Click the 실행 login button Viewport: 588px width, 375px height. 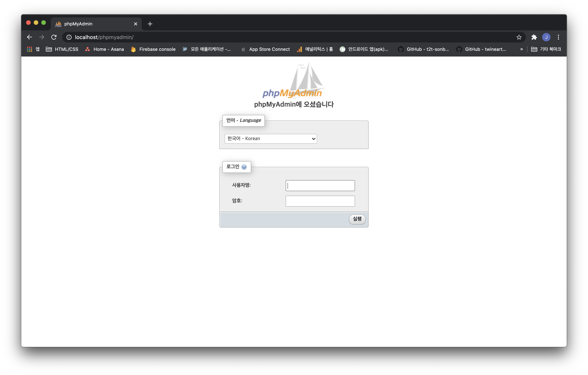(357, 219)
